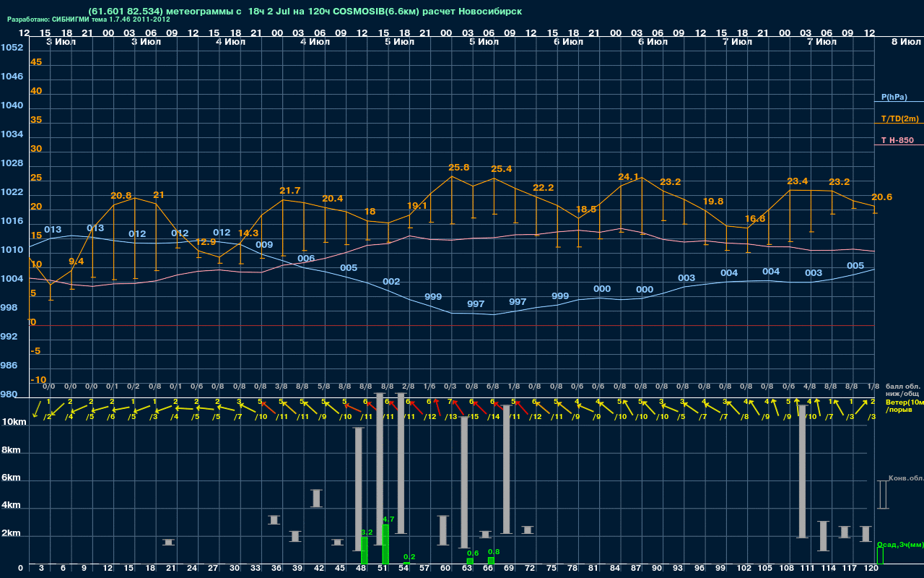Click the 1022 pressure axis label
Image resolution: width=924 pixels, height=578 pixels.
tap(12, 192)
